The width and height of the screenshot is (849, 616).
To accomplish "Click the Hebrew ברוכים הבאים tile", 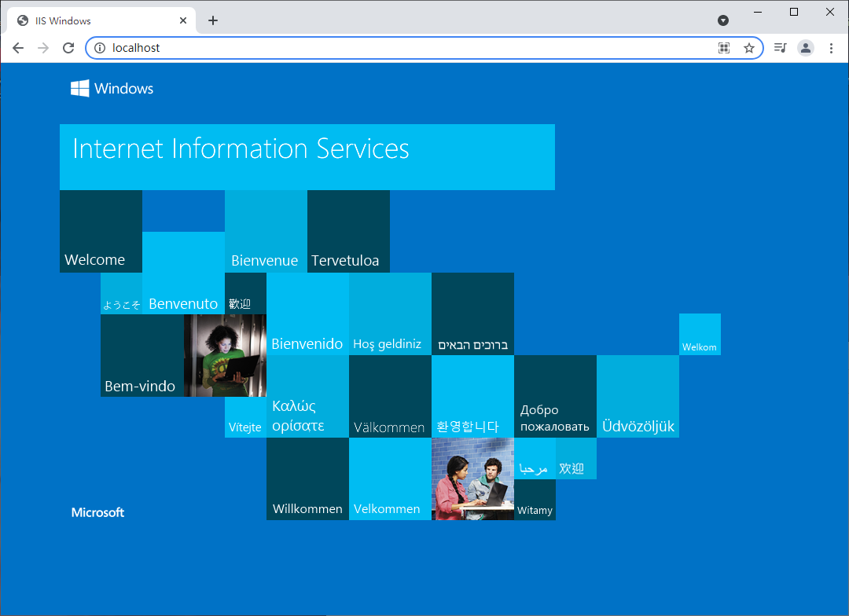I will [472, 314].
